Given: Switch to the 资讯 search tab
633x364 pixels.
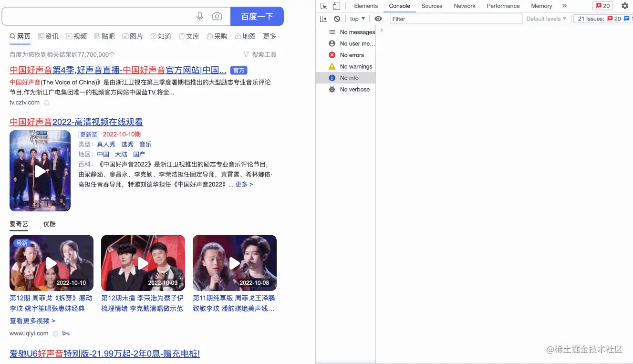Looking at the screenshot, I should (x=48, y=36).
